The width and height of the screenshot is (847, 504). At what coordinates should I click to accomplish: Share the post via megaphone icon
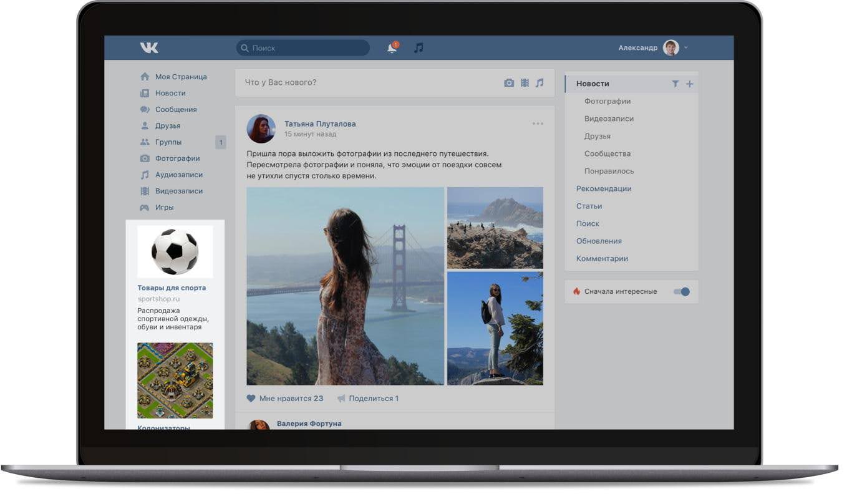coord(341,399)
